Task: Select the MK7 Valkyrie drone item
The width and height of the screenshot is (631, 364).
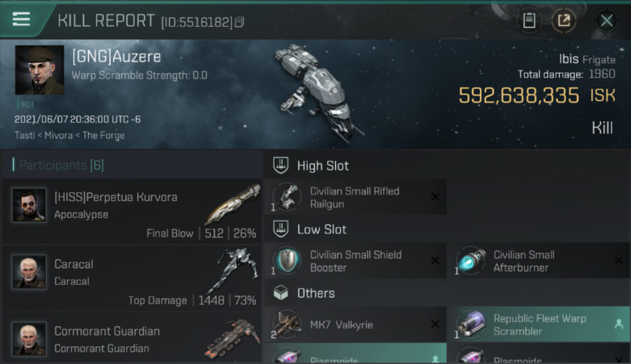Action: pyautogui.click(x=355, y=324)
